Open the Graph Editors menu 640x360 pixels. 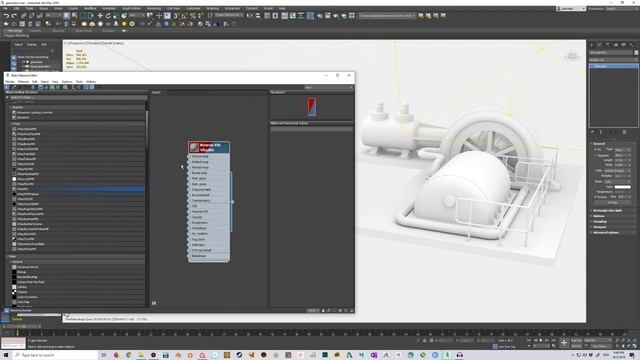click(x=131, y=8)
